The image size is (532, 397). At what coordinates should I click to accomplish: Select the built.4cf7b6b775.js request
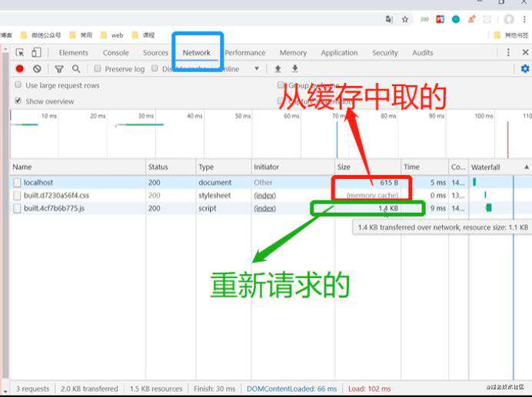click(x=271, y=208)
